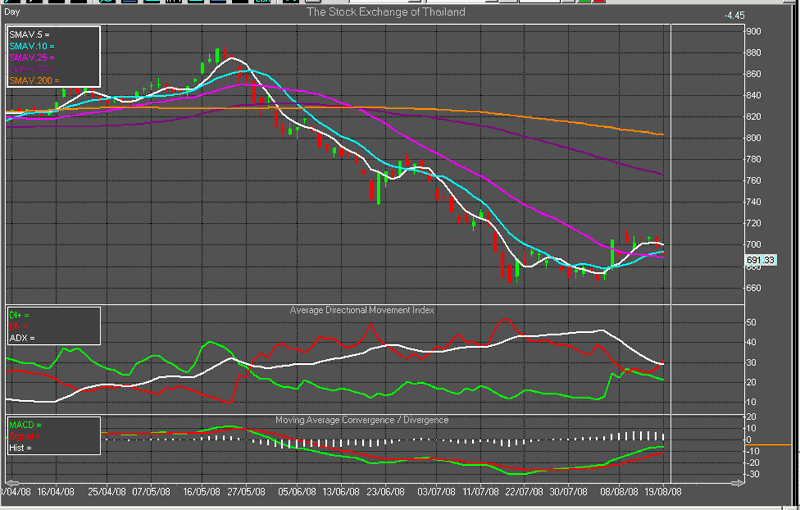Click the 11/07/08 date label
The height and width of the screenshot is (510, 800).
[x=481, y=492]
